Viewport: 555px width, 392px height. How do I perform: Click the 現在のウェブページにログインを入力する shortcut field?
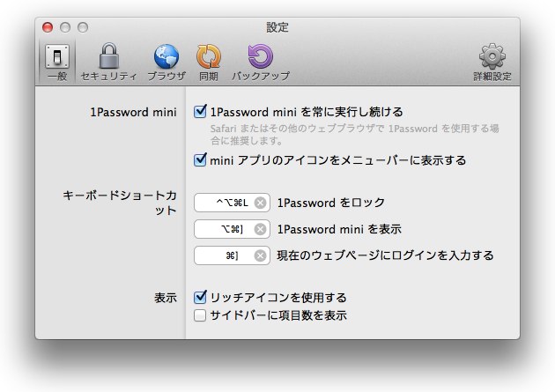pyautogui.click(x=232, y=255)
